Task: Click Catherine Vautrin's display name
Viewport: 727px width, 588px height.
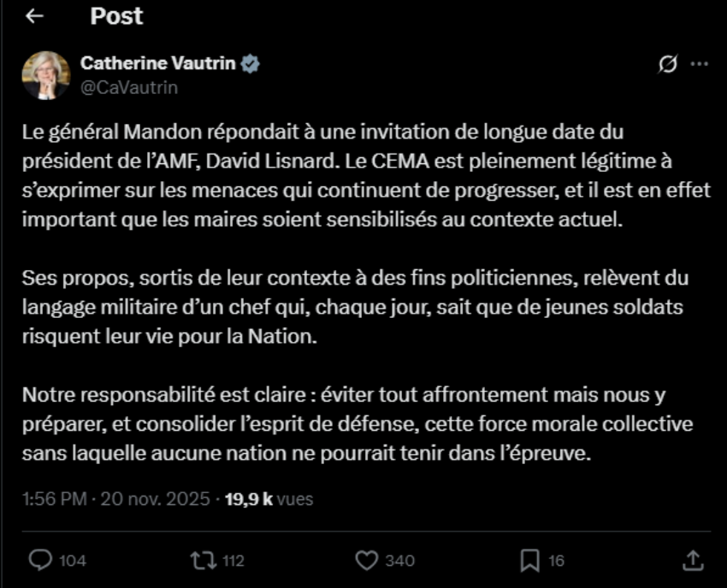Action: (x=157, y=64)
